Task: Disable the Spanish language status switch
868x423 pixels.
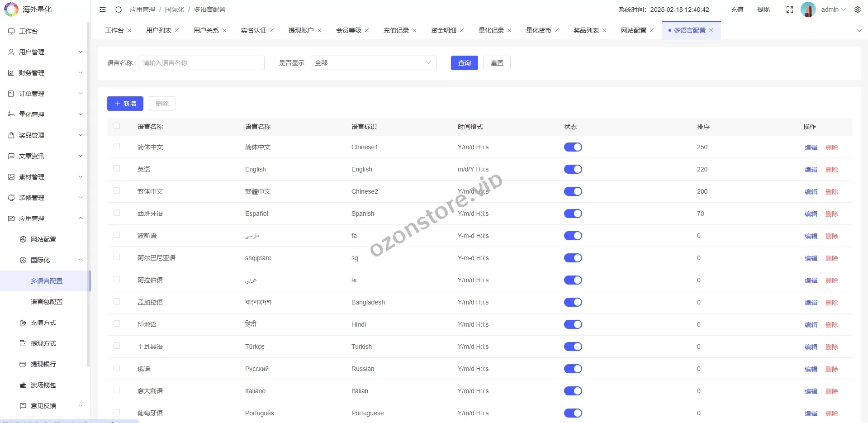Action: (573, 214)
